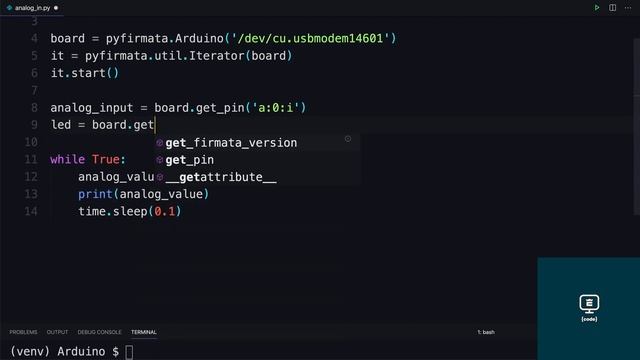Click 'led = board.get' on line 9
The width and height of the screenshot is (640, 360).
coord(102,125)
